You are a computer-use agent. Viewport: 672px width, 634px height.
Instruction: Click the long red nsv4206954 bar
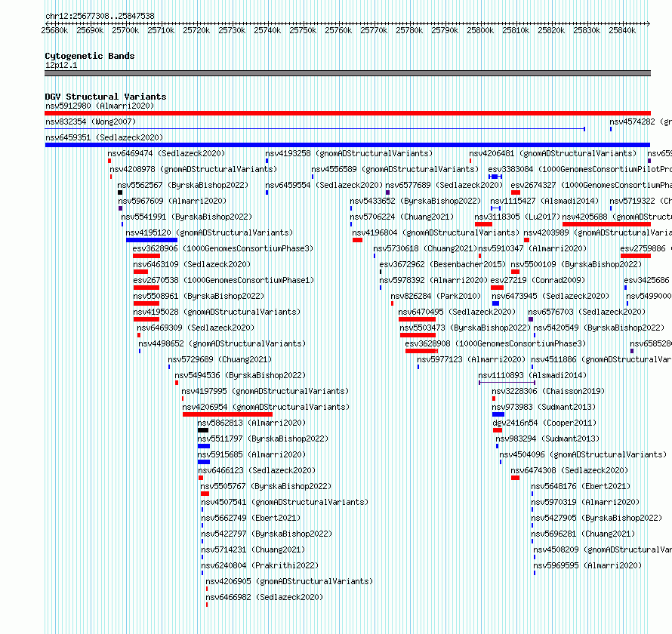coord(227,414)
